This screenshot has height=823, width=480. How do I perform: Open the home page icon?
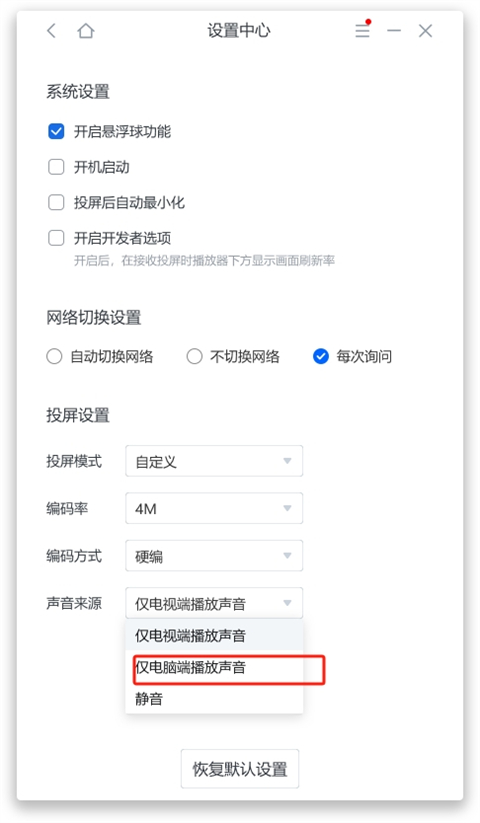point(86,31)
